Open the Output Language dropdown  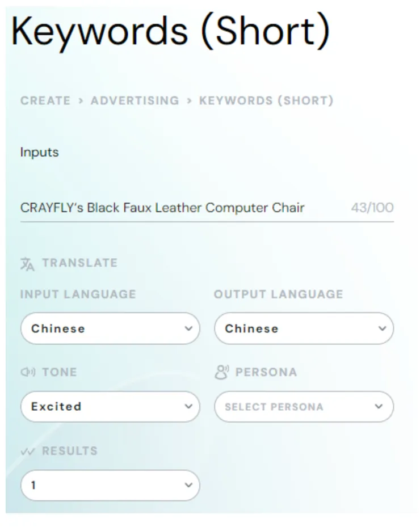tap(304, 328)
